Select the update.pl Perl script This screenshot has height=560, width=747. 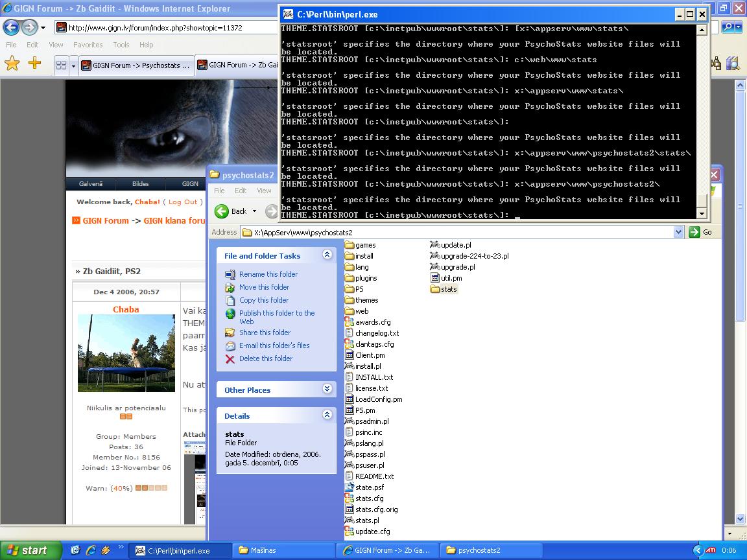coord(451,245)
